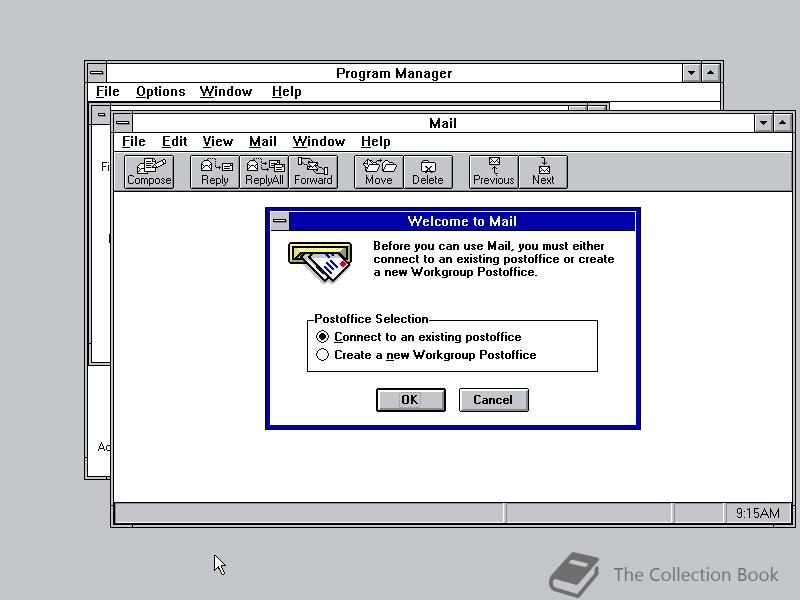Click the Reply toolbar icon
Viewport: 800px width, 600px height.
click(214, 172)
